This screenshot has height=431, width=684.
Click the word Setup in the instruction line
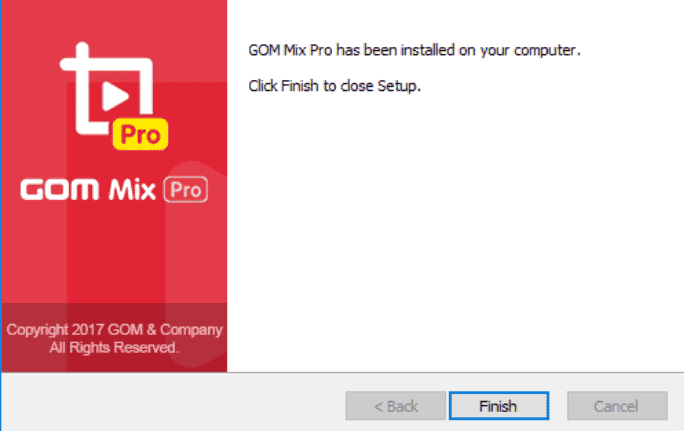click(x=398, y=86)
